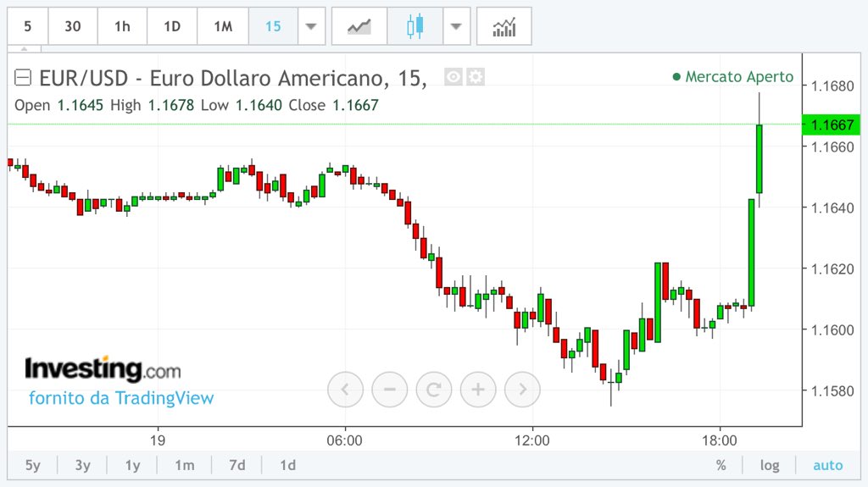Set the date range to 1m
Viewport: 868px width, 487px height.
pos(184,465)
